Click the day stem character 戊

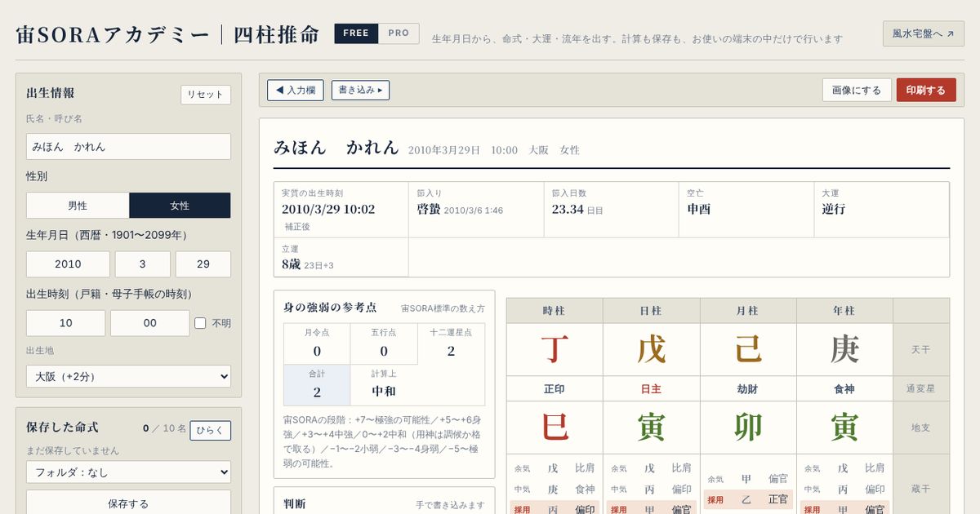(x=652, y=349)
